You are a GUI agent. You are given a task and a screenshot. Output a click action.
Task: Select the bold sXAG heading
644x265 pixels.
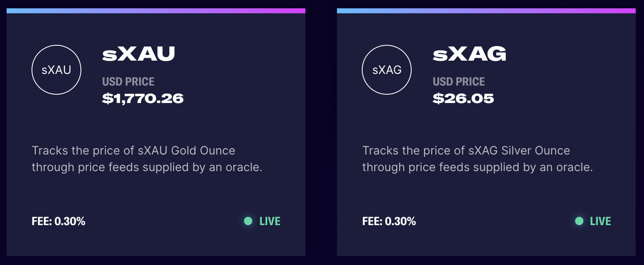coord(469,54)
